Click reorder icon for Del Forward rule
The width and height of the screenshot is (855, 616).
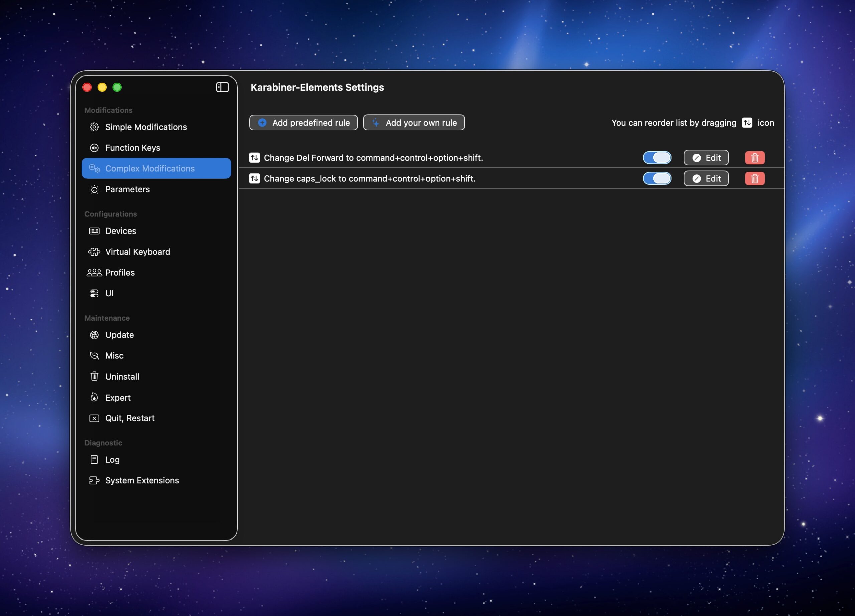(254, 158)
